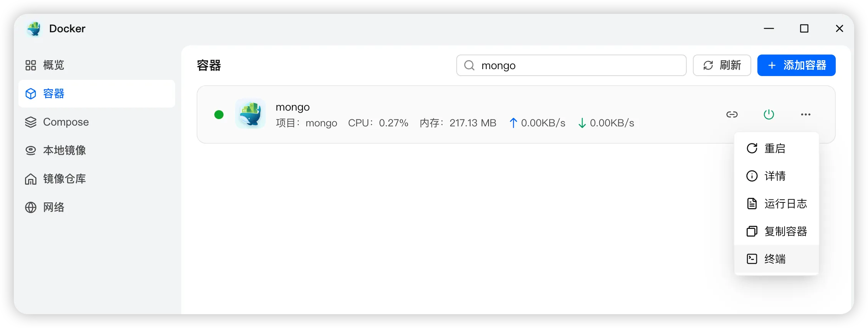Click the magnifier search icon
This screenshot has height=328, width=868.
(x=469, y=65)
